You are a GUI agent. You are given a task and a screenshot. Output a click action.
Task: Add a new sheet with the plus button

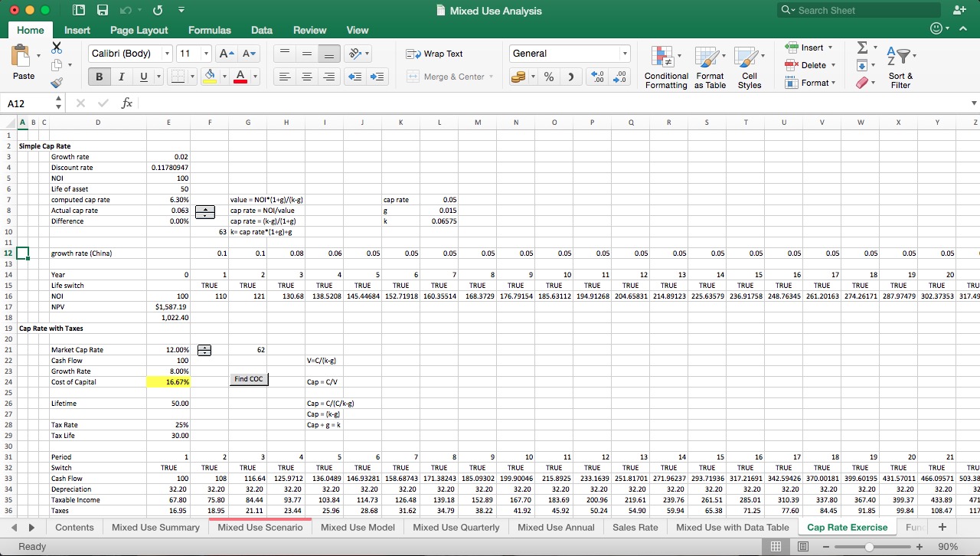pos(941,527)
